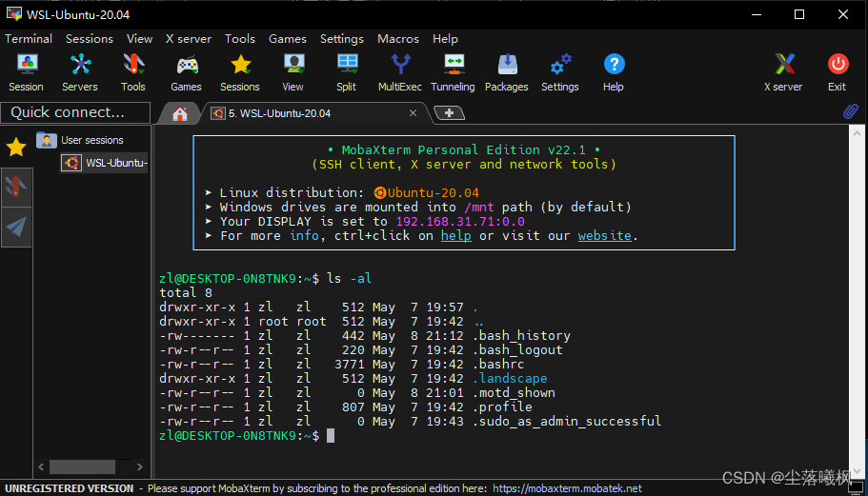Click the Sessions star toolbar icon
The image size is (868, 496).
tap(240, 72)
